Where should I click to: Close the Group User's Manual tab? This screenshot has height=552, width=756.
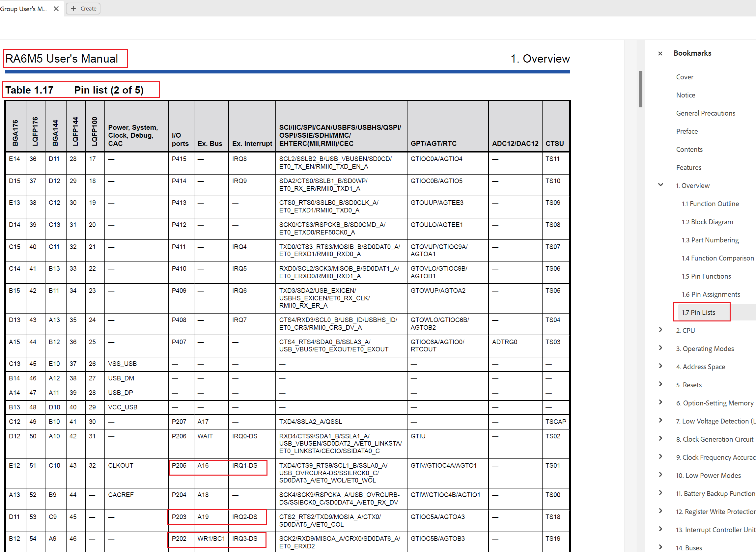click(x=56, y=9)
